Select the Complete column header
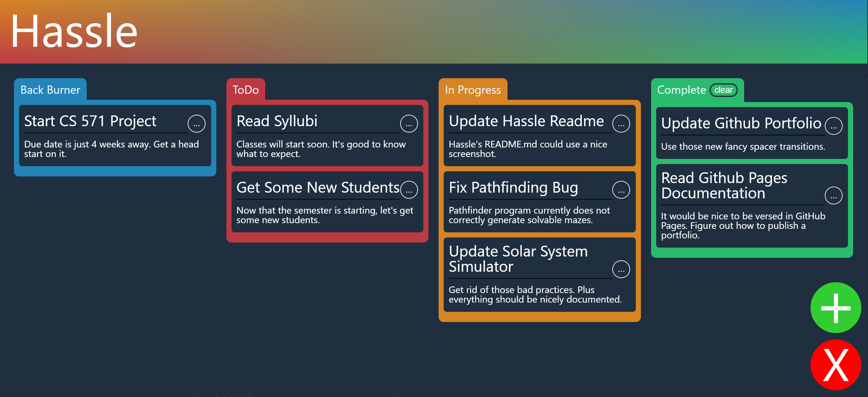Image resolution: width=868 pixels, height=397 pixels. click(682, 90)
